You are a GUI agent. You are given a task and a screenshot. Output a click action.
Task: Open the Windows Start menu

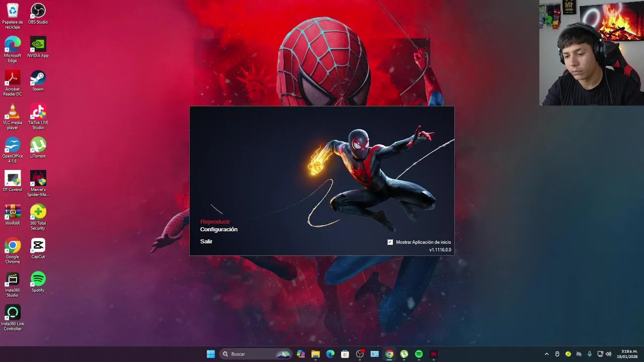point(211,354)
